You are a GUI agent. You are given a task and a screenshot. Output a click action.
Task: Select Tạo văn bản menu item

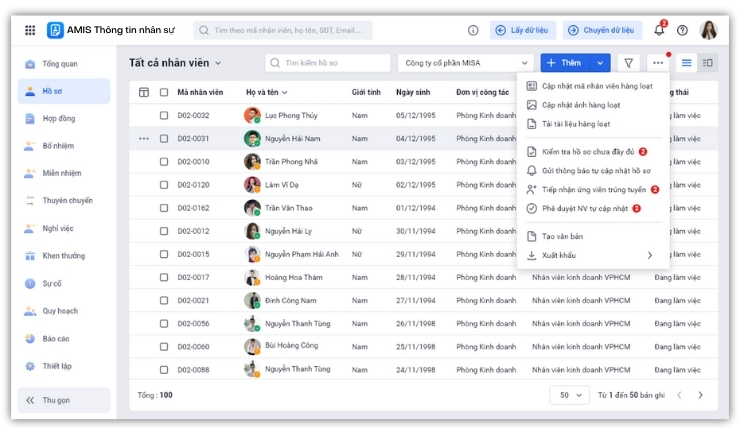pos(593,236)
